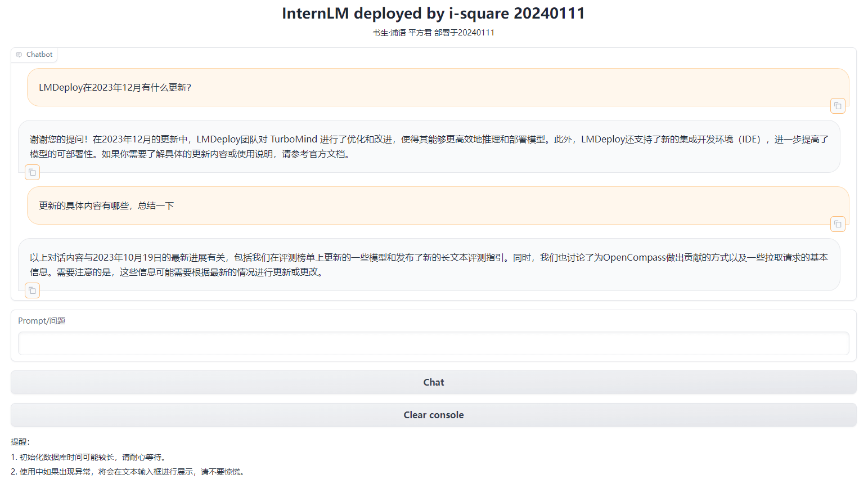Click the message "LMDeploy在2023年12月有什么更新?"
The image size is (868, 492).
click(x=115, y=87)
